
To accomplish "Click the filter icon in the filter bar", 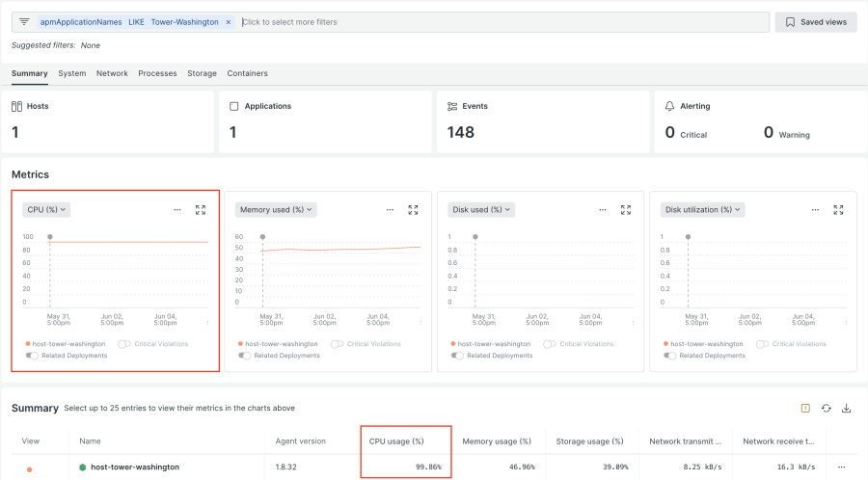I will pos(24,22).
